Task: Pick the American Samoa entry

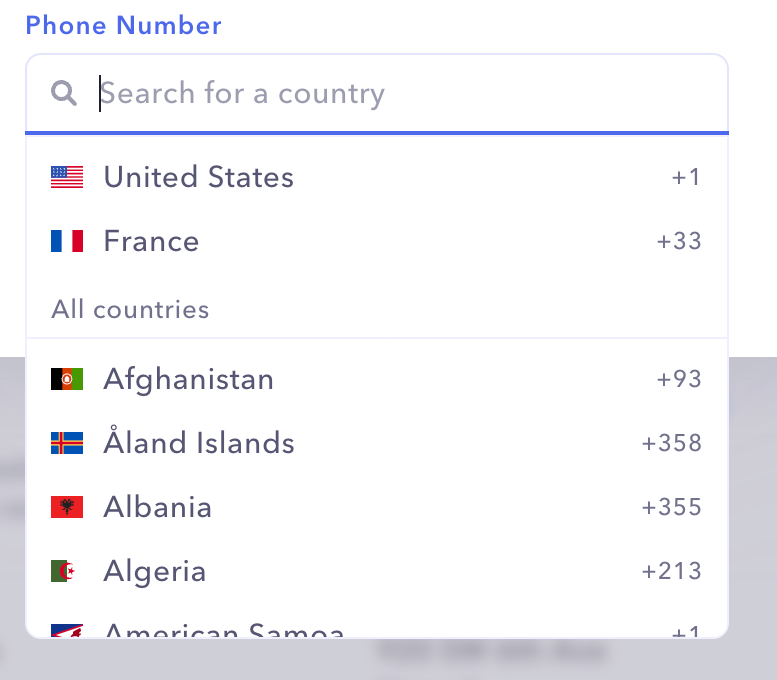Action: [224, 631]
